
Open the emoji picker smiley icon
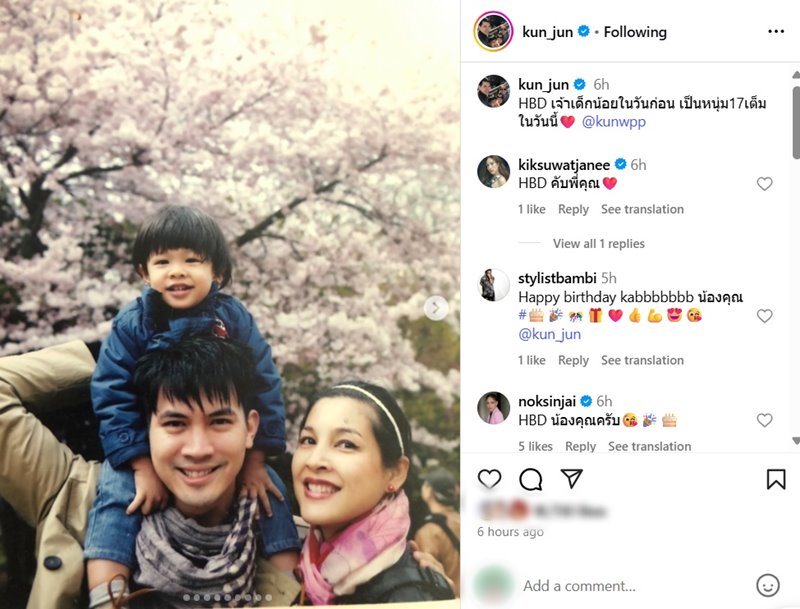point(767,585)
